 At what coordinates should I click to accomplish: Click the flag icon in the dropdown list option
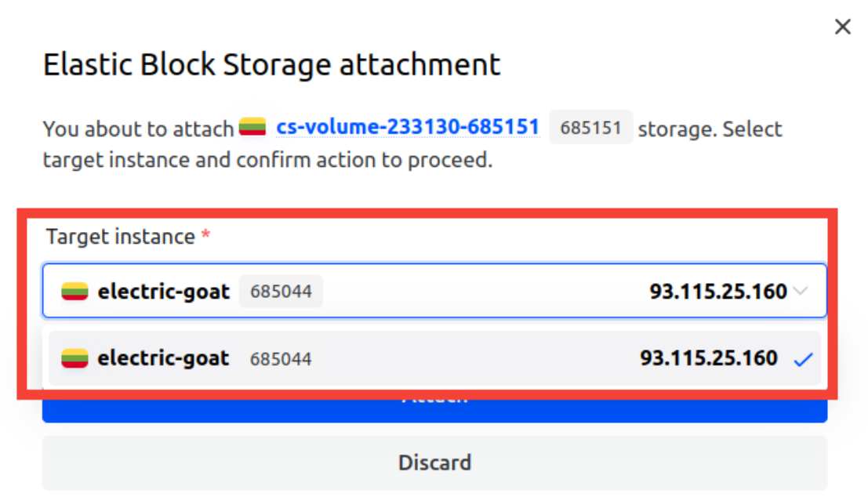pyautogui.click(x=74, y=359)
